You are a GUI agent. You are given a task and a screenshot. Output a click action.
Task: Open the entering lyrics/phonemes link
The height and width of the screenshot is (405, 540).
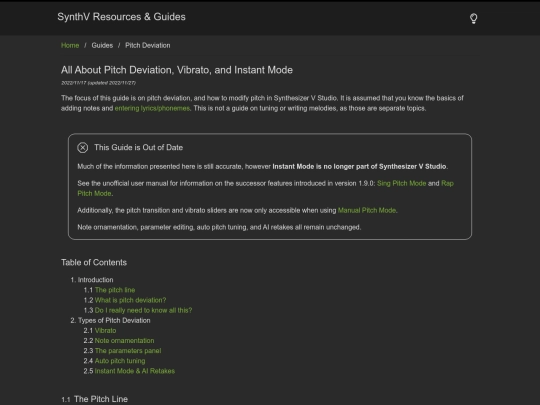[152, 108]
